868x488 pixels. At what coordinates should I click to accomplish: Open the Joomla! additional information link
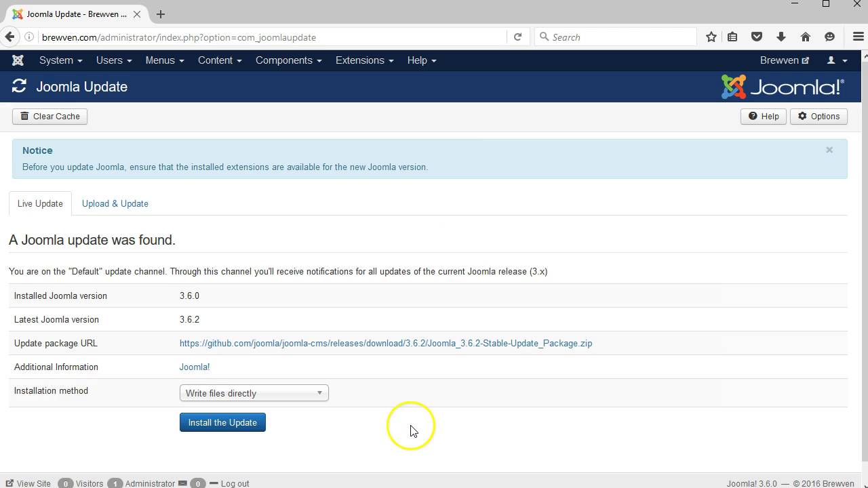click(195, 367)
